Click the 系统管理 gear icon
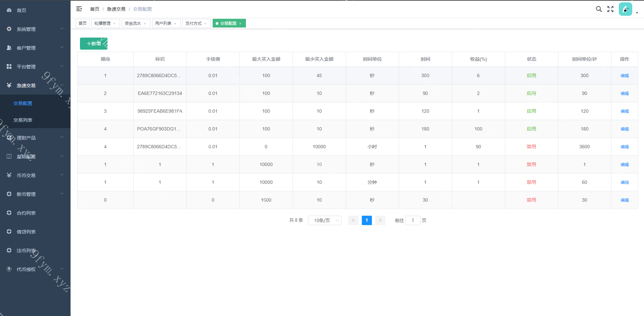The image size is (644, 316). click(x=9, y=29)
